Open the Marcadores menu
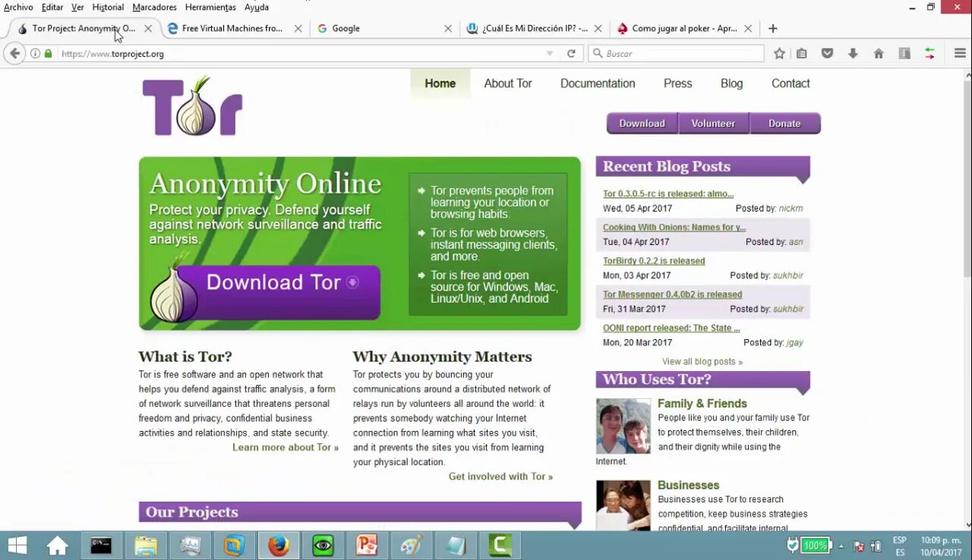The image size is (972, 560). 154,7
